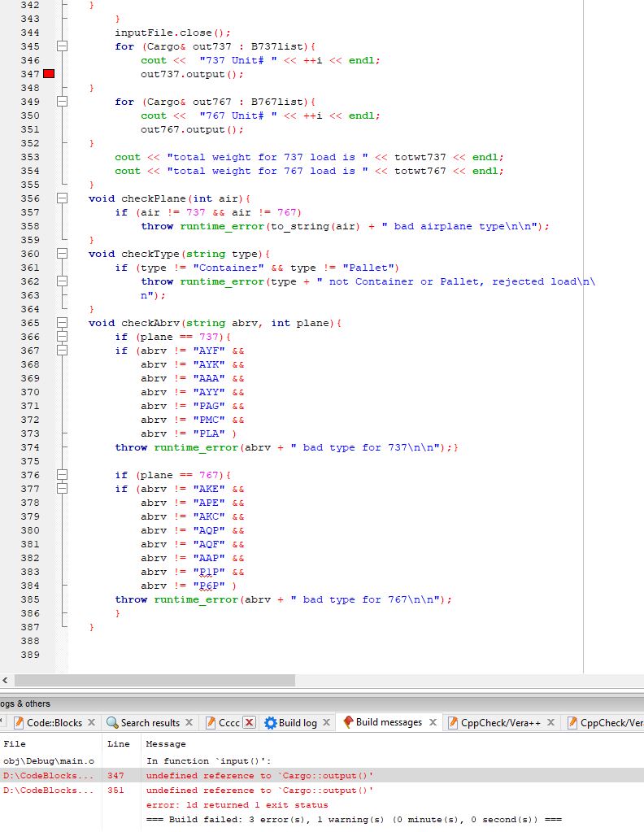Open the Search results tab
This screenshot has width=644, height=832.
150,723
